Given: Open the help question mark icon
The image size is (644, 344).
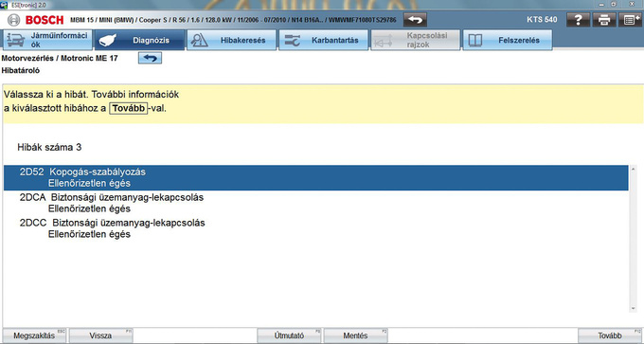Looking at the screenshot, I should click(x=579, y=20).
